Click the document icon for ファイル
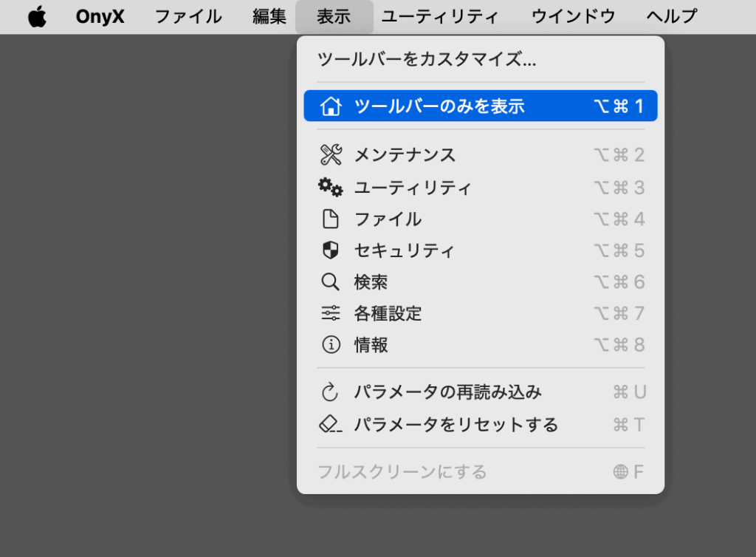The image size is (756, 557). point(331,219)
